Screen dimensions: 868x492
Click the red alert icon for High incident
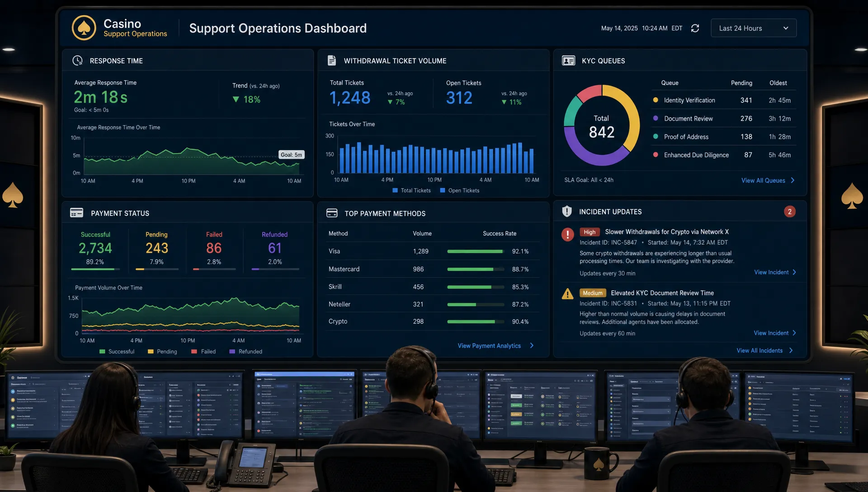567,234
